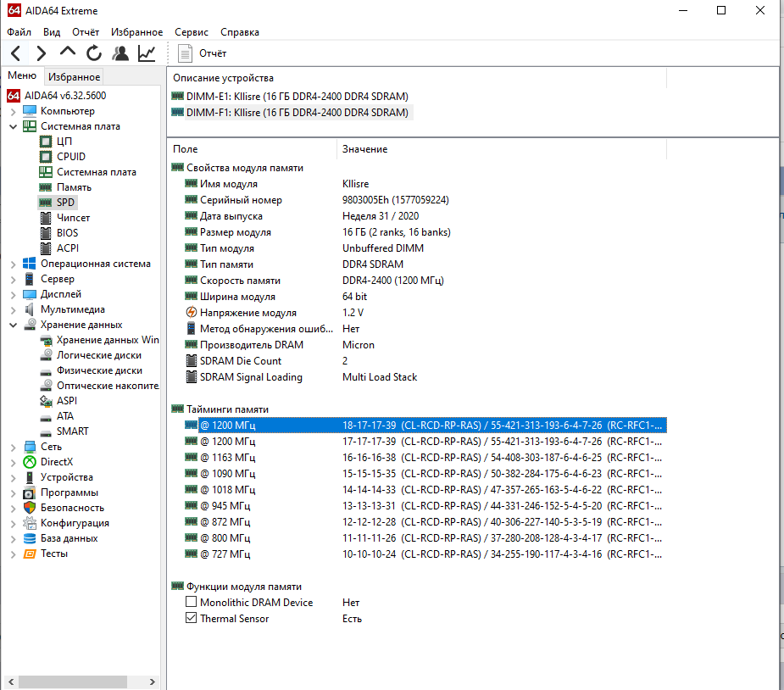Open the user feedback person icon
The image size is (784, 690).
click(x=120, y=53)
